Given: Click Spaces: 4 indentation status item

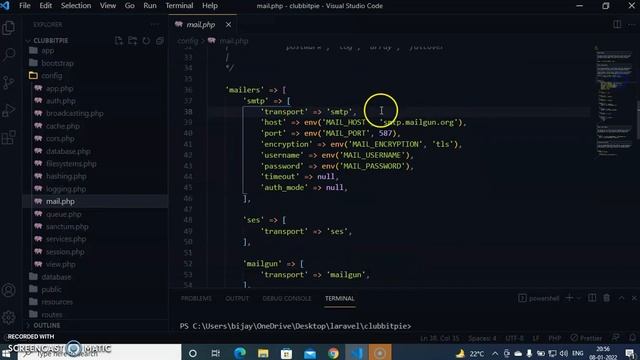Looking at the screenshot, I should pos(482,338).
